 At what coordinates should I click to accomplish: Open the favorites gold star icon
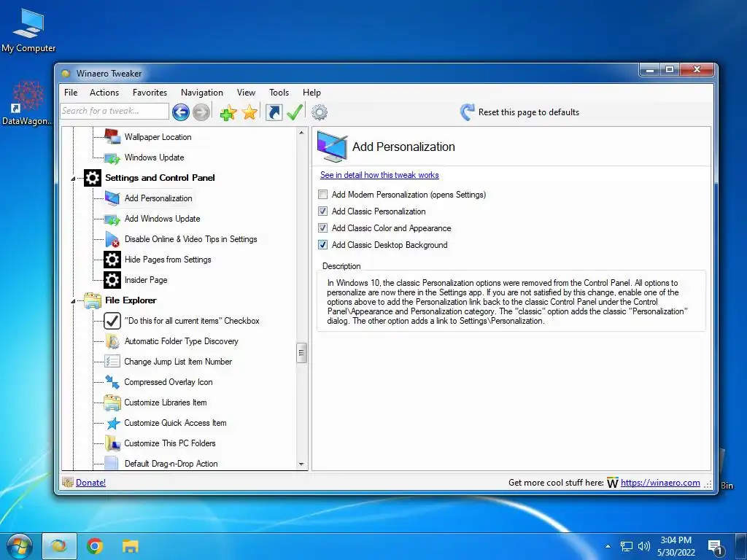click(249, 112)
